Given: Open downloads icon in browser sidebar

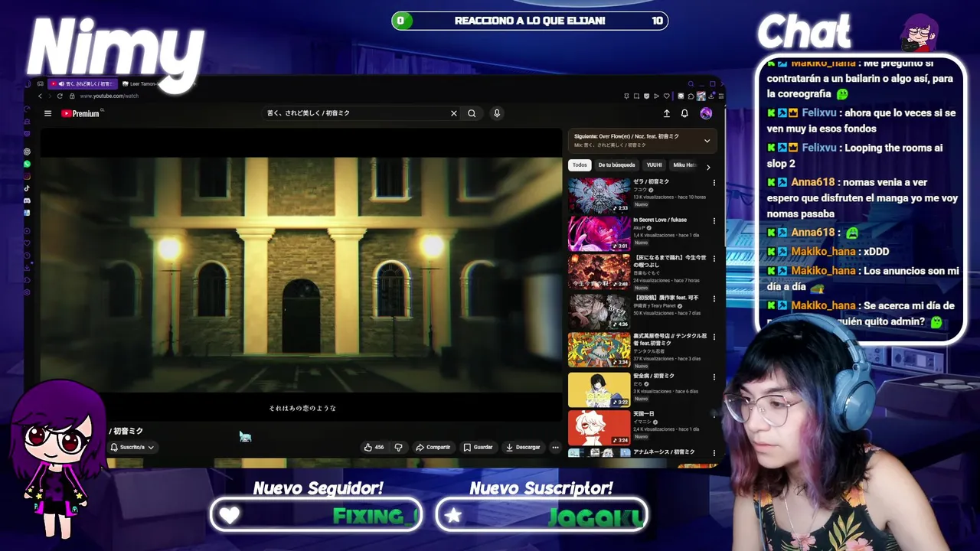Looking at the screenshot, I should point(27,268).
